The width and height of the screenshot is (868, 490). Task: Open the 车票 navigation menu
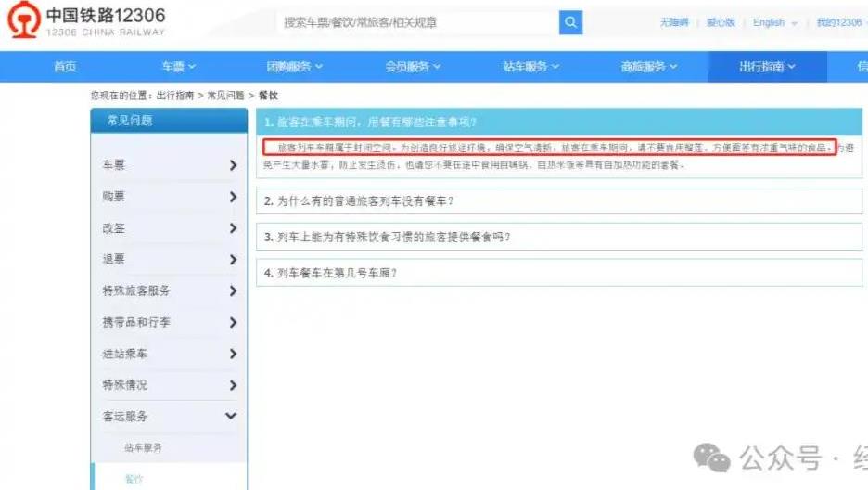[179, 67]
